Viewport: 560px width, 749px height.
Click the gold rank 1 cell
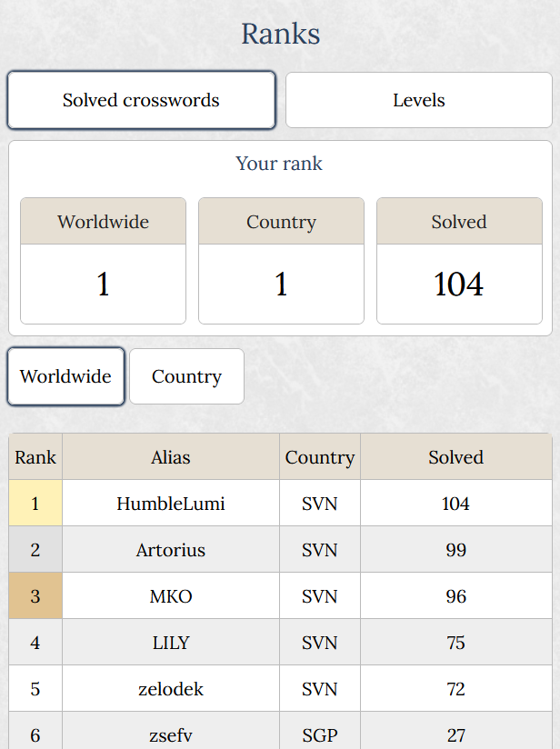tap(35, 504)
